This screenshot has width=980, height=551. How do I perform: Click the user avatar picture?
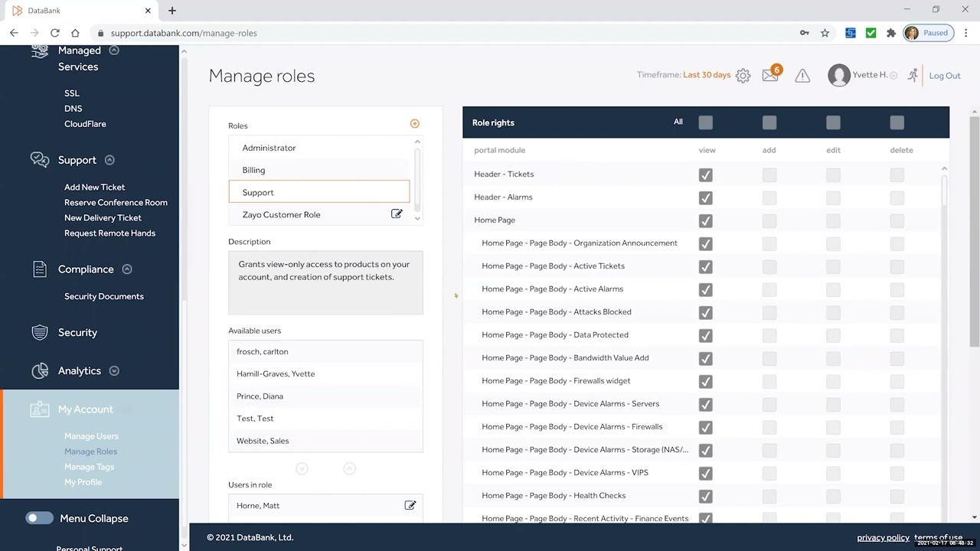pyautogui.click(x=839, y=75)
